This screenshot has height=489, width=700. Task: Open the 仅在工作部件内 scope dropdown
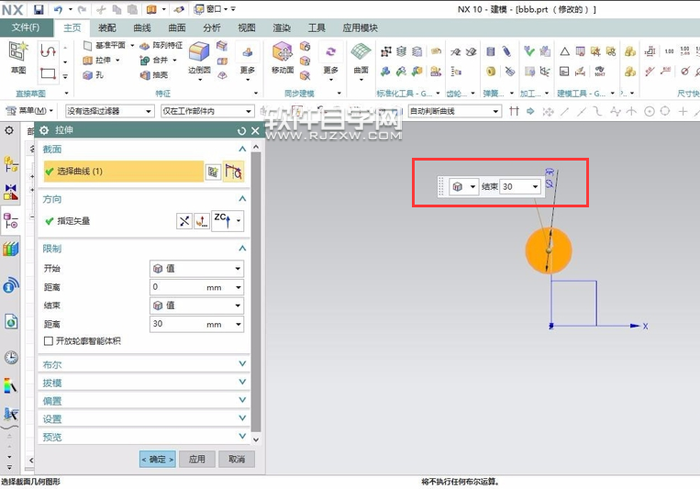click(206, 111)
